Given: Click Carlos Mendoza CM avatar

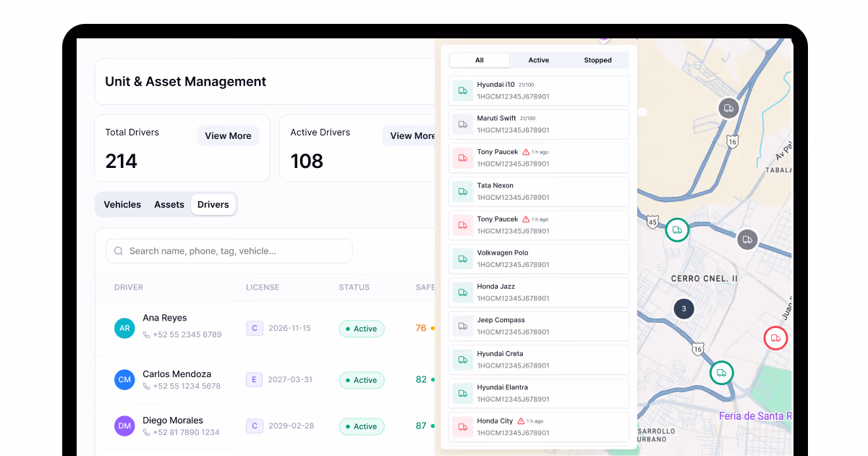Looking at the screenshot, I should point(124,380).
